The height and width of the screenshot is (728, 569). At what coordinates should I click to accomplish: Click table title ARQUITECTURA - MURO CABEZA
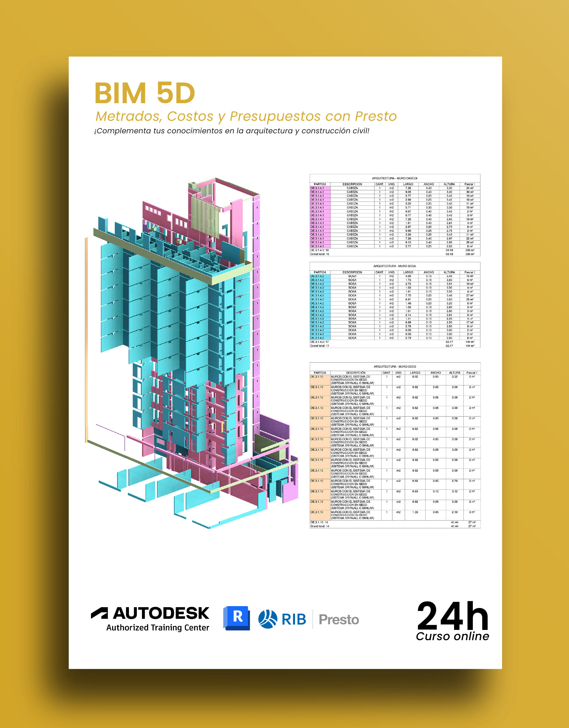point(395,178)
